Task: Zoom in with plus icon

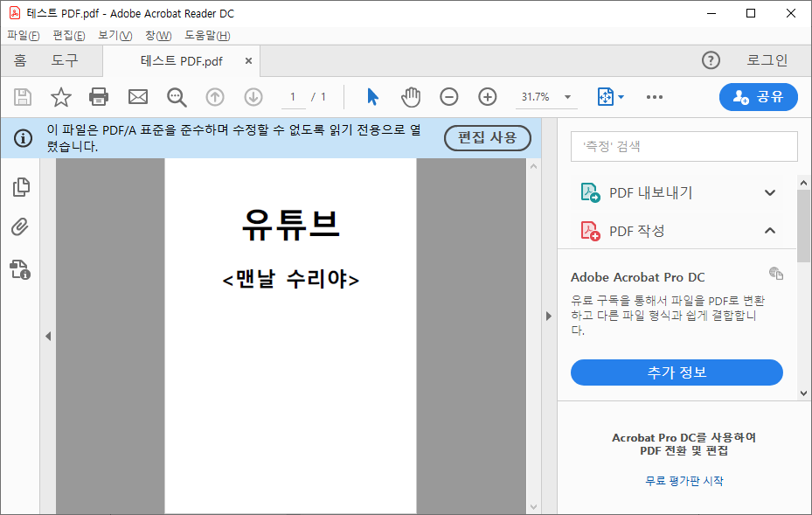Action: [488, 97]
